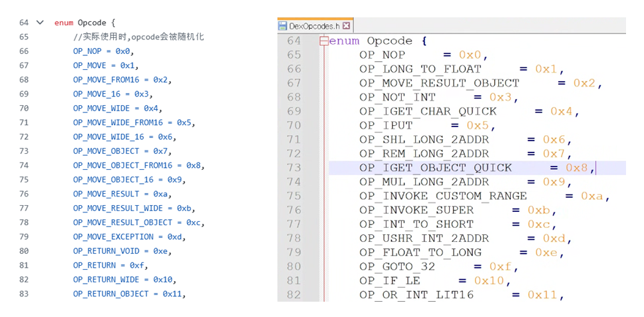644x317 pixels.
Task: Collapse enum Opcode fold box in right editor
Action: pos(324,41)
